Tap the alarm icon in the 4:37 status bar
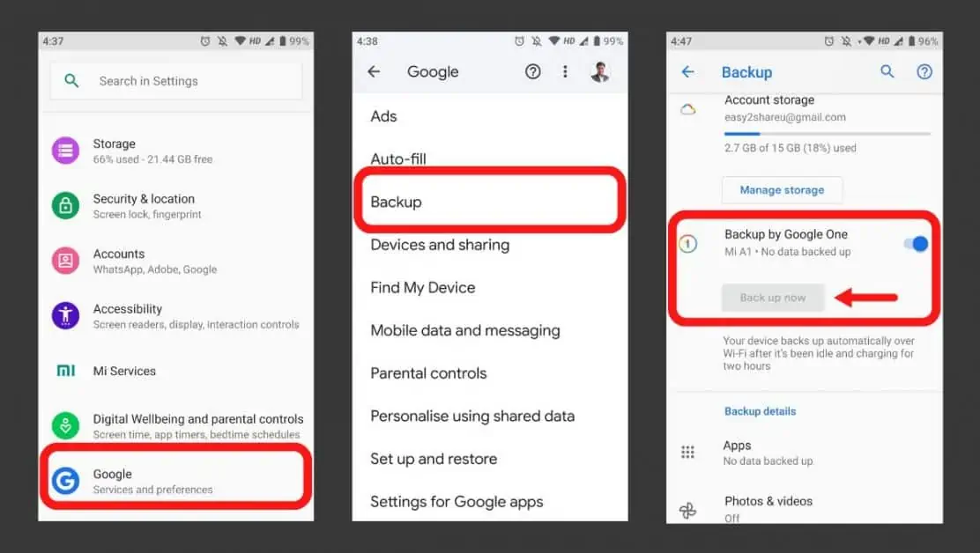 205,41
